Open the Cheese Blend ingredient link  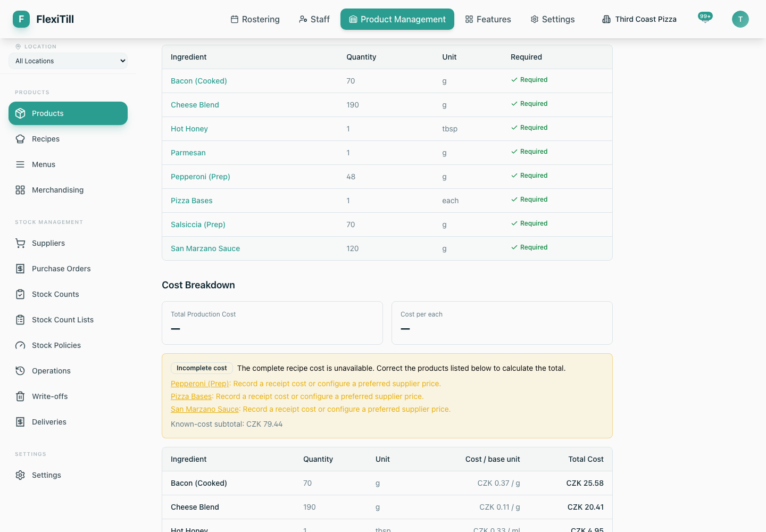(x=195, y=105)
